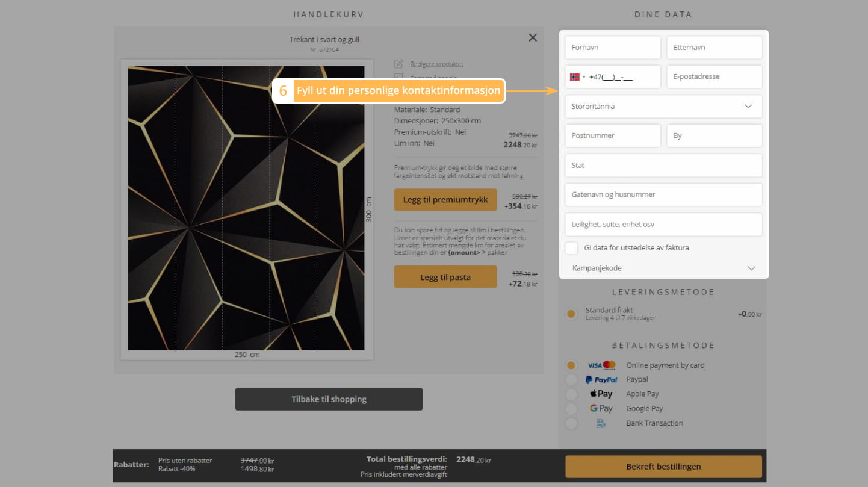Viewport: 868px width, 487px height.
Task: Click the Norwegian flag country code selector
Action: tap(577, 77)
